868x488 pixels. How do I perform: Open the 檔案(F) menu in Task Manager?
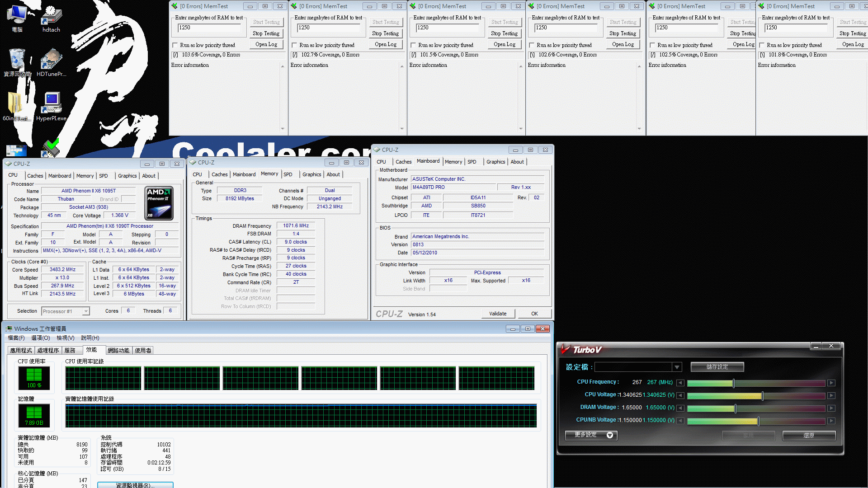click(x=16, y=338)
